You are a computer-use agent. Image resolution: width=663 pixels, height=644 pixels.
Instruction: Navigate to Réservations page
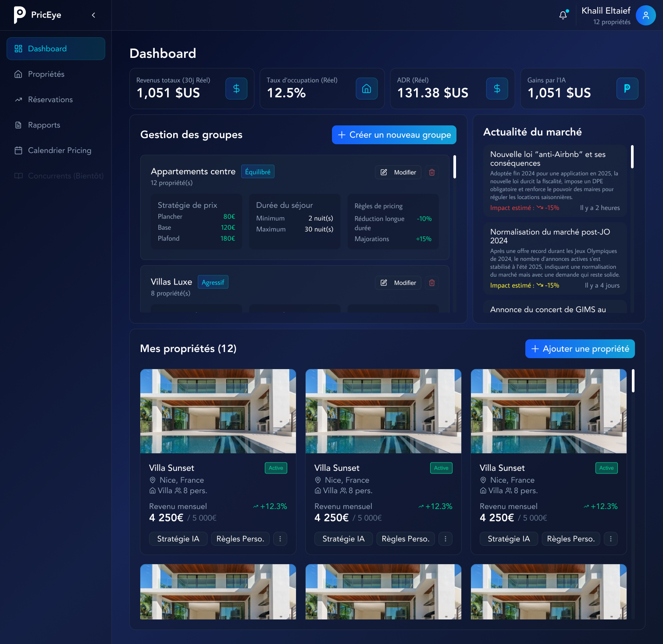tap(50, 100)
